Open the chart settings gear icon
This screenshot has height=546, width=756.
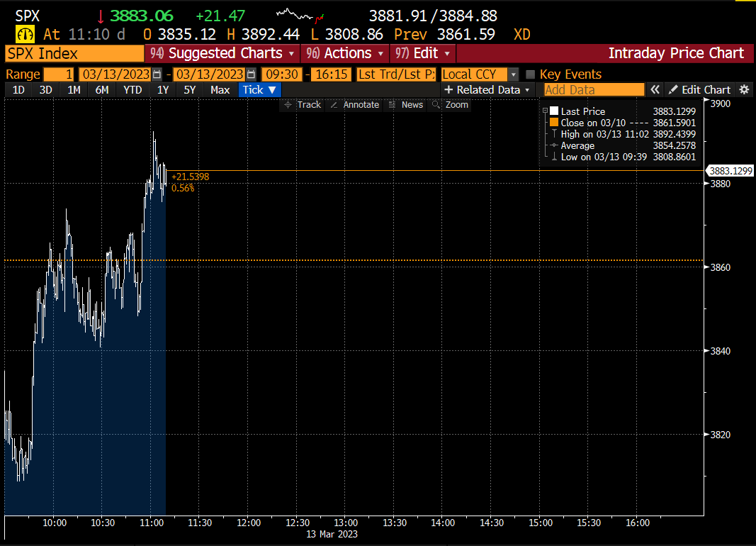[743, 89]
